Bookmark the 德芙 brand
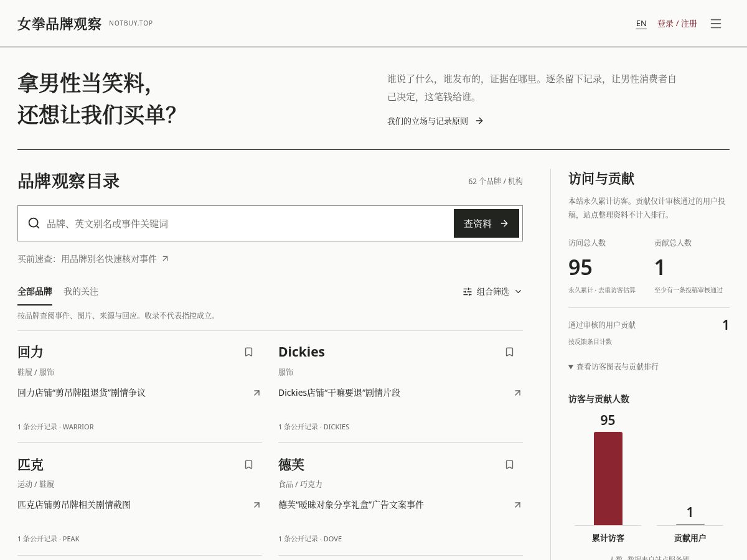Viewport: 747px width, 560px height. 509,465
